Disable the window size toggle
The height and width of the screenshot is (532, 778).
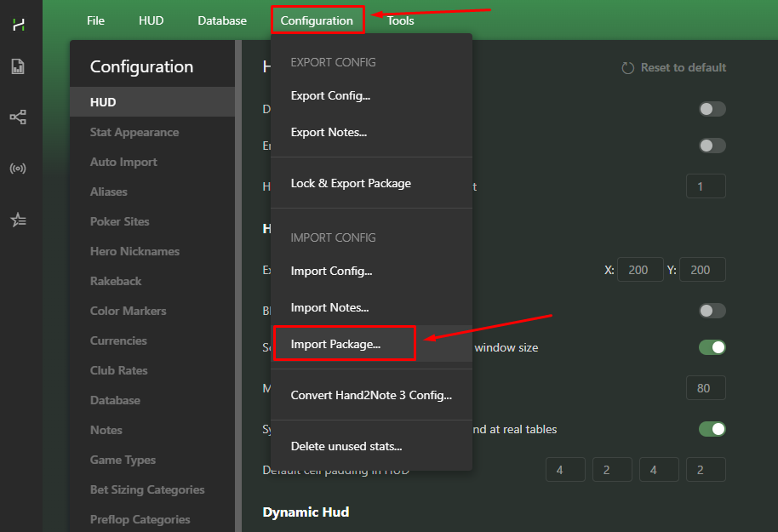click(712, 347)
